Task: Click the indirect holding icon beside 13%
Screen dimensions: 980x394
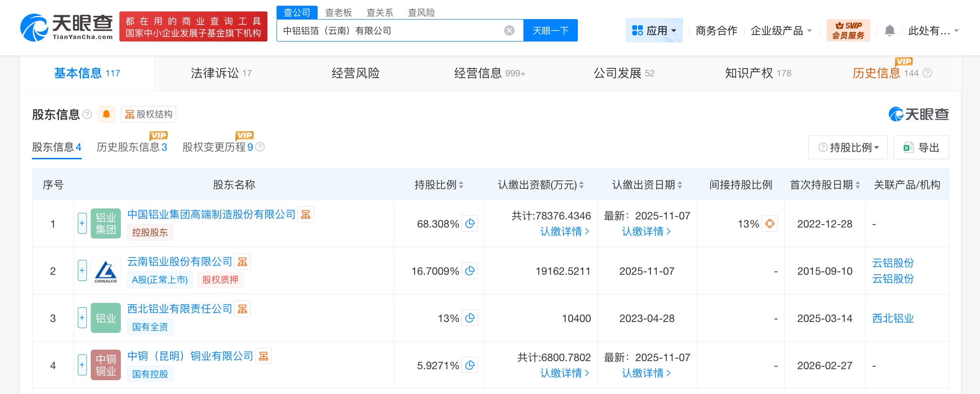Action: click(769, 224)
